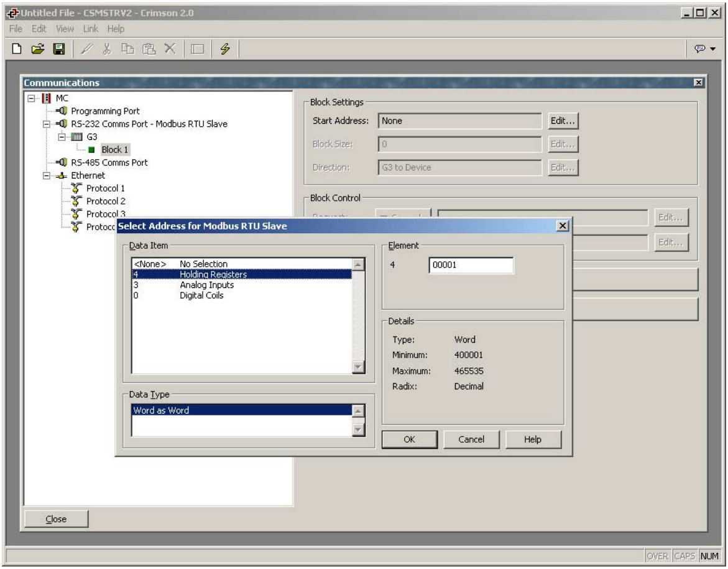Select Holding Registers in Data Item list

(242, 274)
